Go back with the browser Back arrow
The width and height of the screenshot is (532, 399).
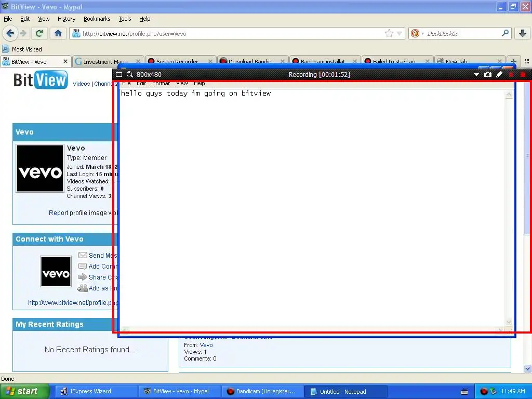pos(10,33)
